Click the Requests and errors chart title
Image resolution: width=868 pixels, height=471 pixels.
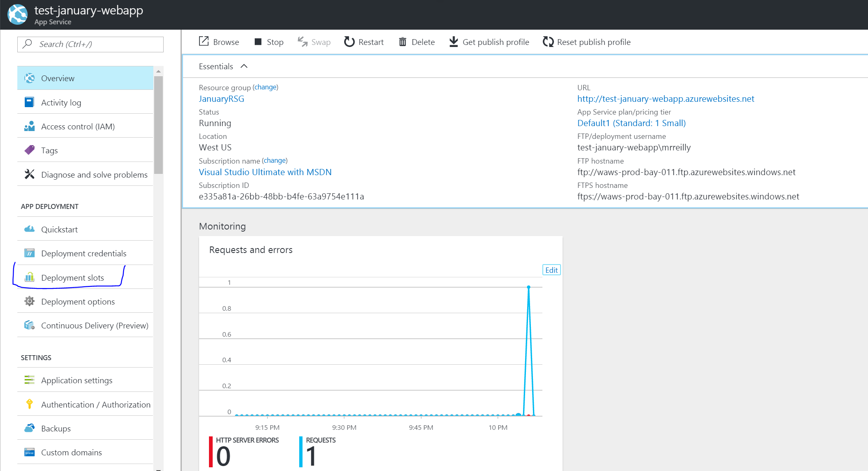click(x=251, y=250)
